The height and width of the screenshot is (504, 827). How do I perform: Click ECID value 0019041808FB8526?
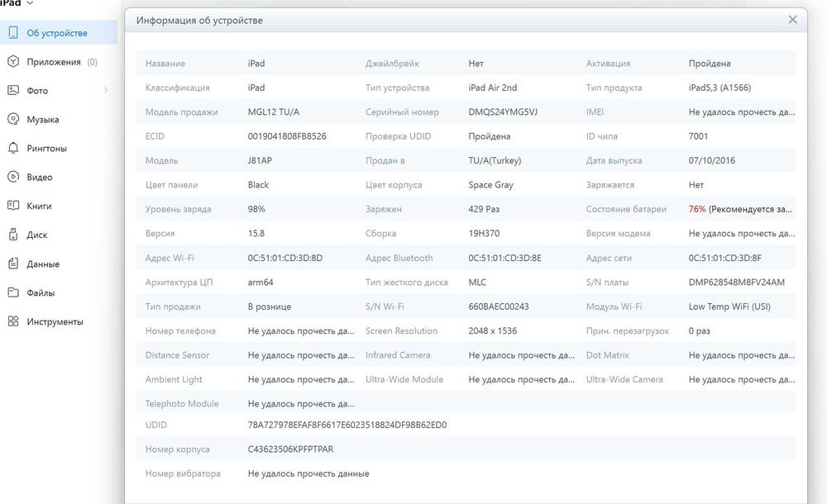[x=287, y=136]
